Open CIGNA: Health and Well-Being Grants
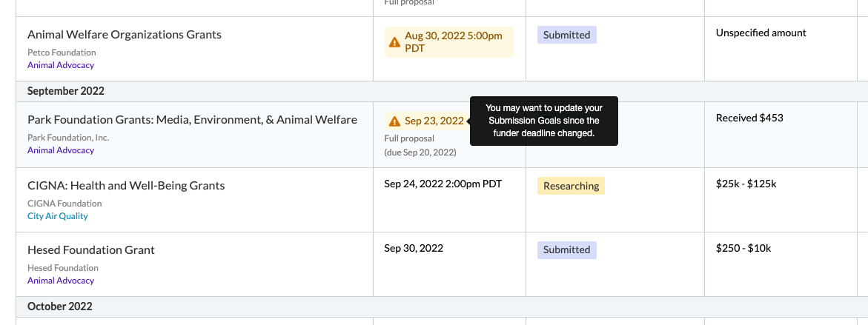Viewport: 868px width, 325px height. click(126, 185)
